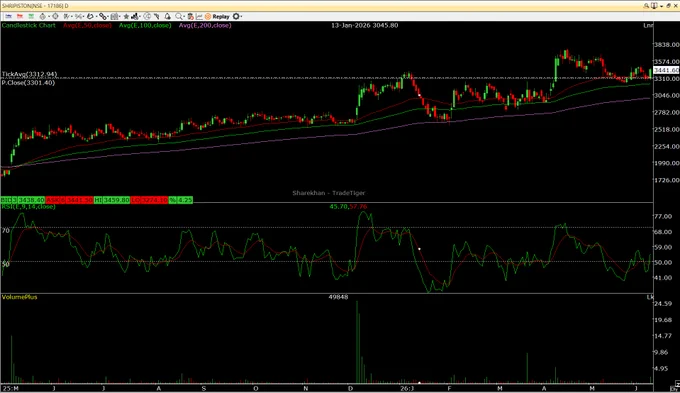Click the chain link tool icon
Image resolution: width=680 pixels, height=393 pixels.
tap(103, 16)
